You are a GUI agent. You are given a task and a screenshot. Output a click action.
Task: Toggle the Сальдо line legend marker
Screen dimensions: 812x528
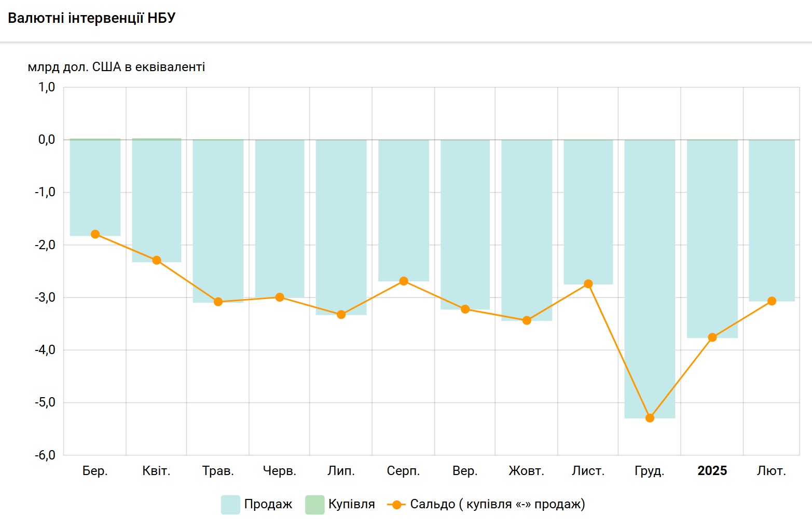[396, 505]
